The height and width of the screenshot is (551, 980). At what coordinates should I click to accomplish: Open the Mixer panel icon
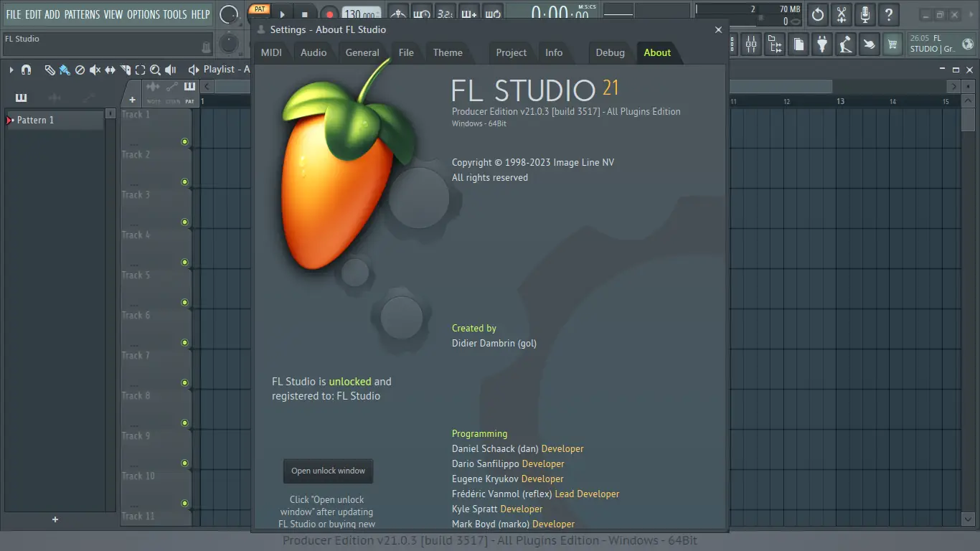coord(750,44)
